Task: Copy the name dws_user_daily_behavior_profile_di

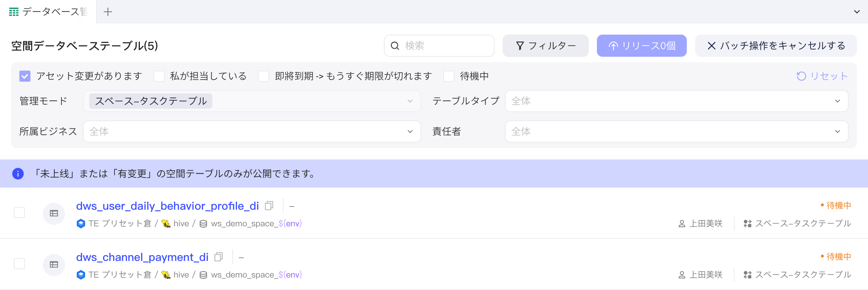Action: (x=269, y=206)
